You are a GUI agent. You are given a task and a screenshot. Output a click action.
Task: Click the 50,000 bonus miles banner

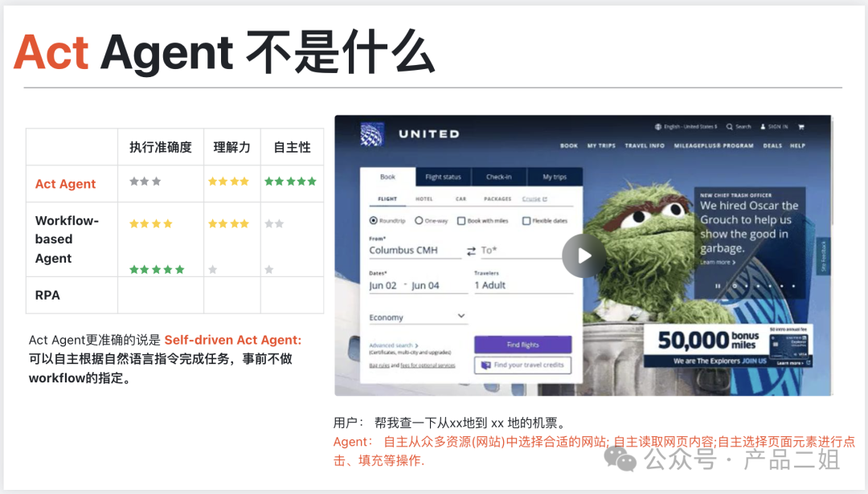click(728, 345)
